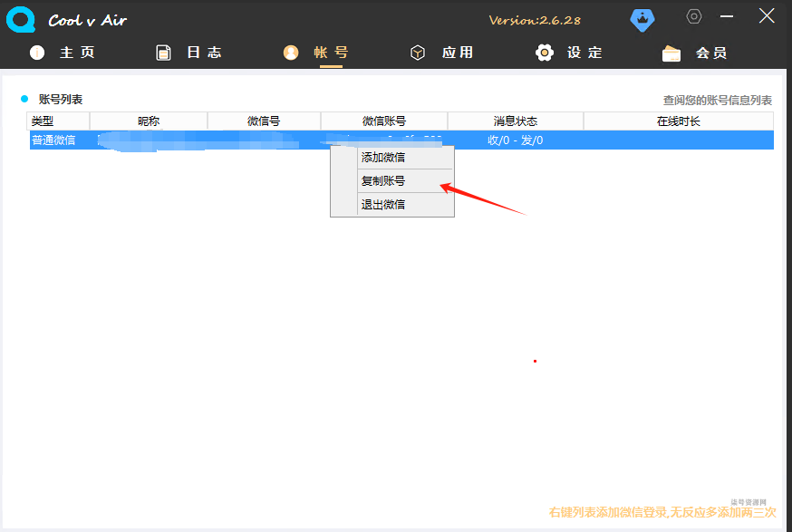The width and height of the screenshot is (792, 532).
Task: Close the Cool v Air window
Action: coord(767,16)
